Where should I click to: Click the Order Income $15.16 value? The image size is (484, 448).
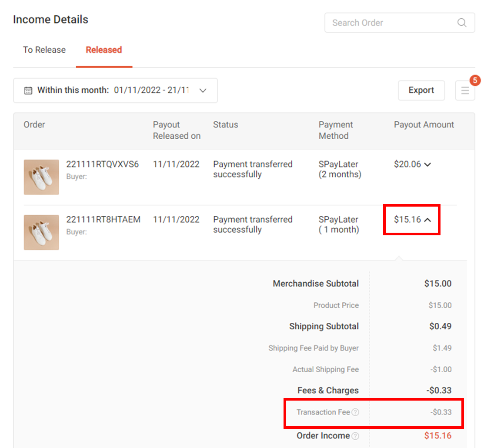click(438, 436)
